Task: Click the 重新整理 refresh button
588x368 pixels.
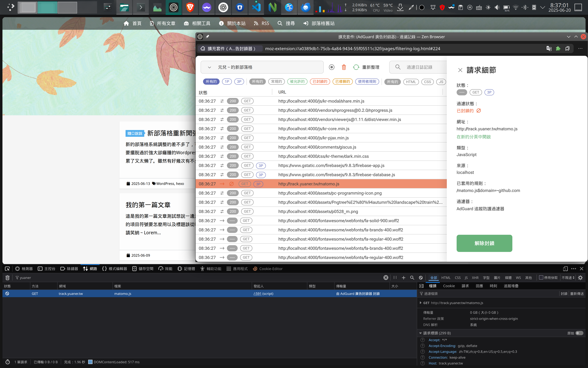Action: tap(366, 67)
